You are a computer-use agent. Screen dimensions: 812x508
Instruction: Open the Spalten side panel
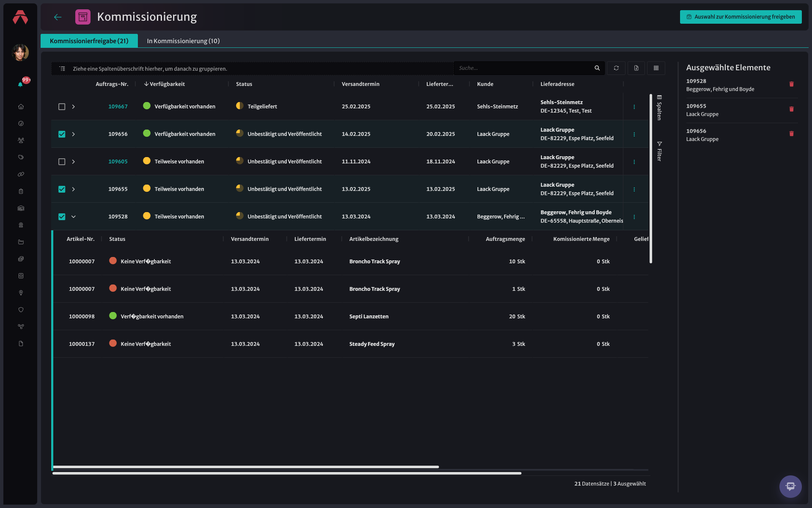pos(659,108)
